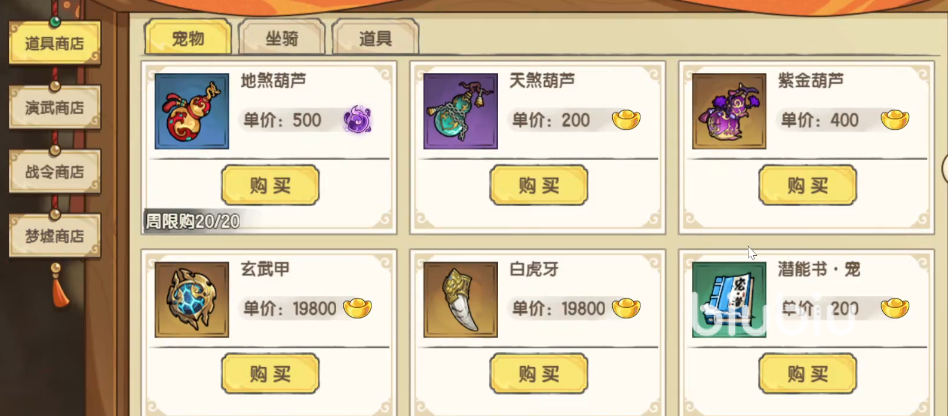Switch to the 道具 tab
948x416 pixels.
pos(375,39)
